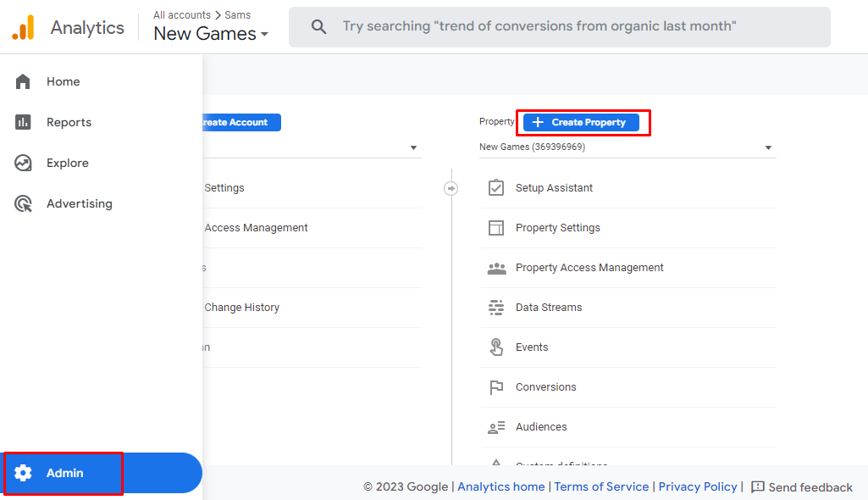Click the Events touch icon
Viewport: 868px width, 500px height.
496,347
